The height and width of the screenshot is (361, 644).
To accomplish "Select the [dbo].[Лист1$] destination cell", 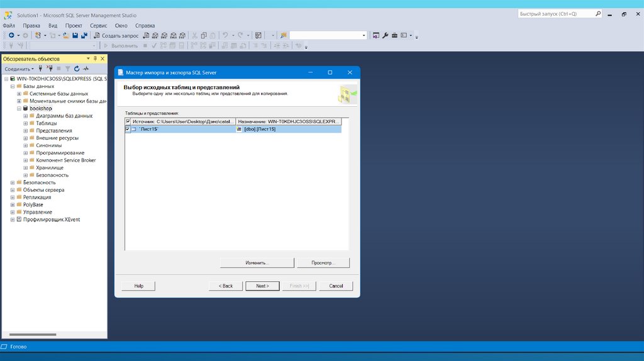I will click(288, 129).
